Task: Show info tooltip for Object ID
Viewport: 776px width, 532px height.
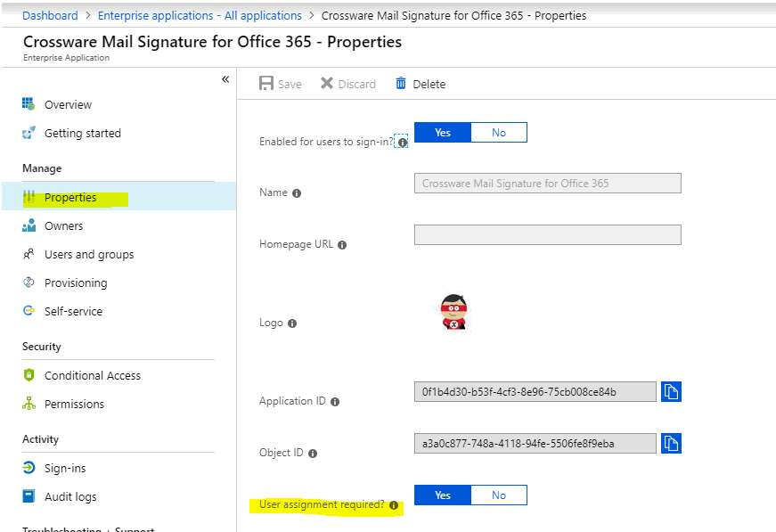Action: click(x=313, y=454)
